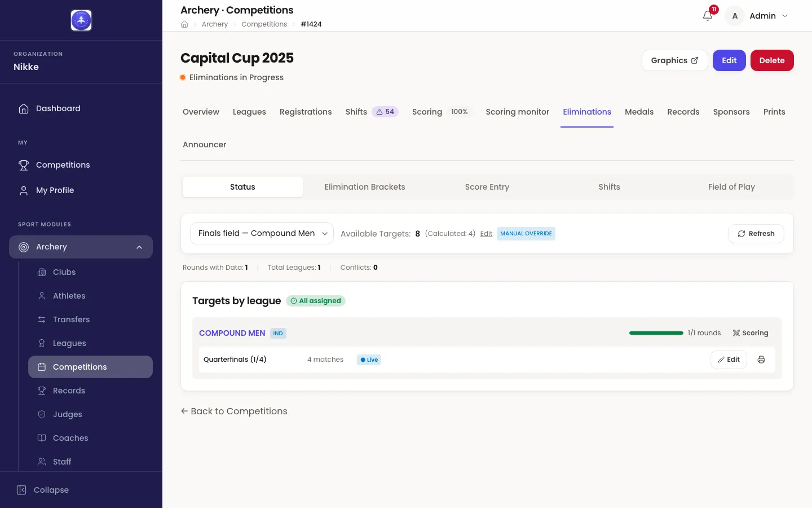Image resolution: width=812 pixels, height=508 pixels.
Task: Click Scoring for Compound Men
Action: pos(751,333)
